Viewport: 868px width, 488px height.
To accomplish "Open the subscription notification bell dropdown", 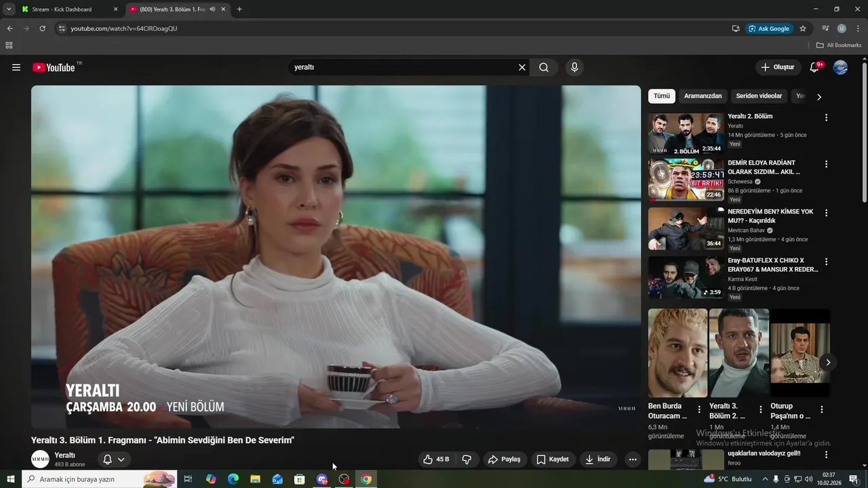I will coord(113,460).
